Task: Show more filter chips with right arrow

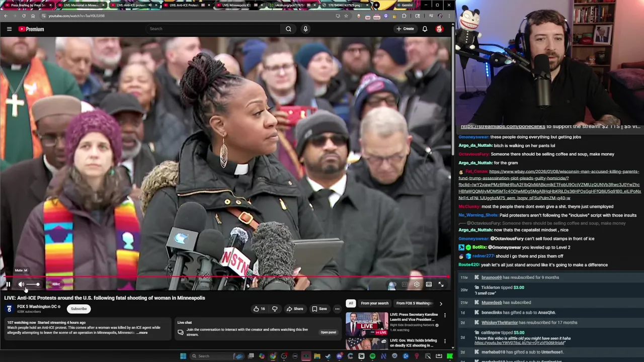Action: pyautogui.click(x=441, y=303)
